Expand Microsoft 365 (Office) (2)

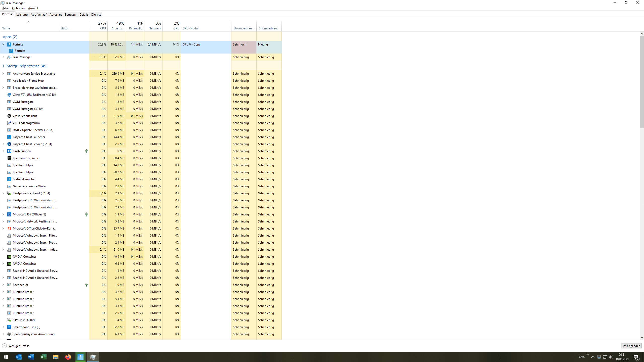pos(3,214)
